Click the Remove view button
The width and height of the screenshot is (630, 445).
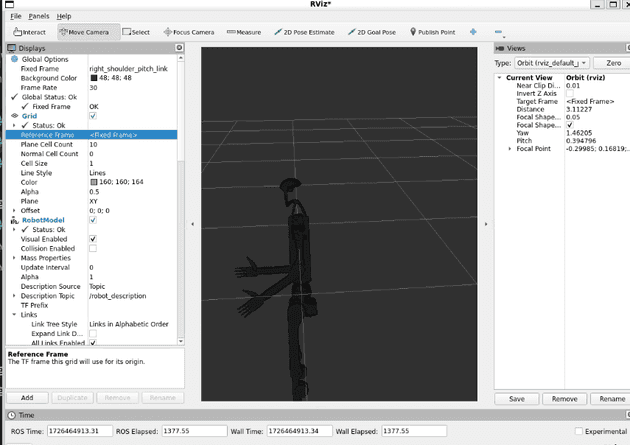tap(565, 399)
